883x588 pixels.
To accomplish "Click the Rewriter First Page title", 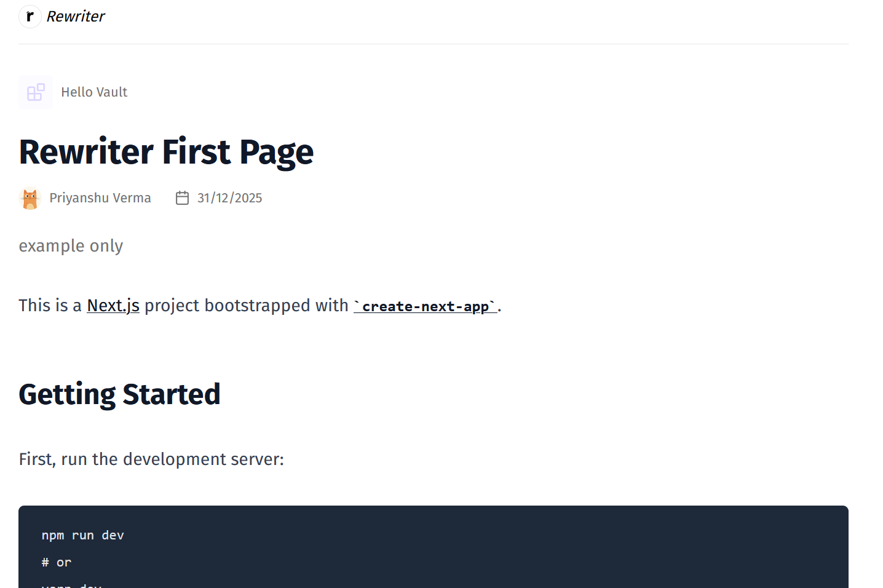I will [166, 152].
